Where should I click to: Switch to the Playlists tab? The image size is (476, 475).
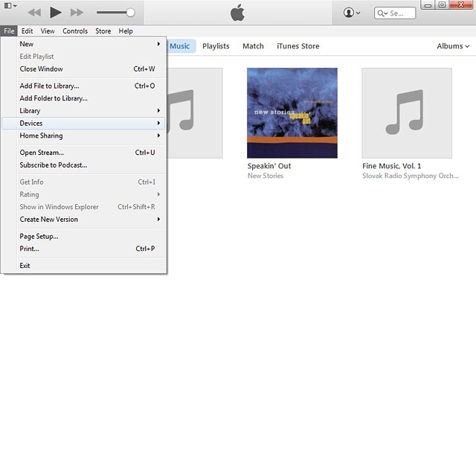coord(216,46)
